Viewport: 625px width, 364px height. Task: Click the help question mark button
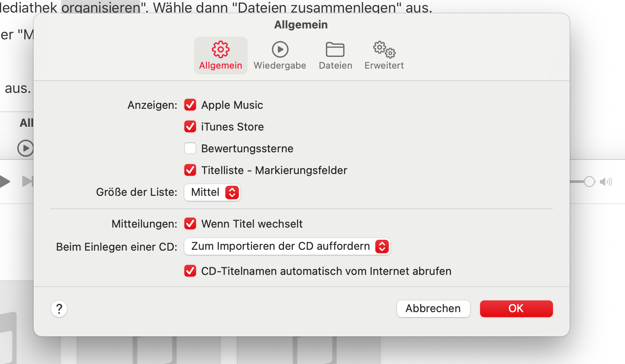tap(59, 309)
